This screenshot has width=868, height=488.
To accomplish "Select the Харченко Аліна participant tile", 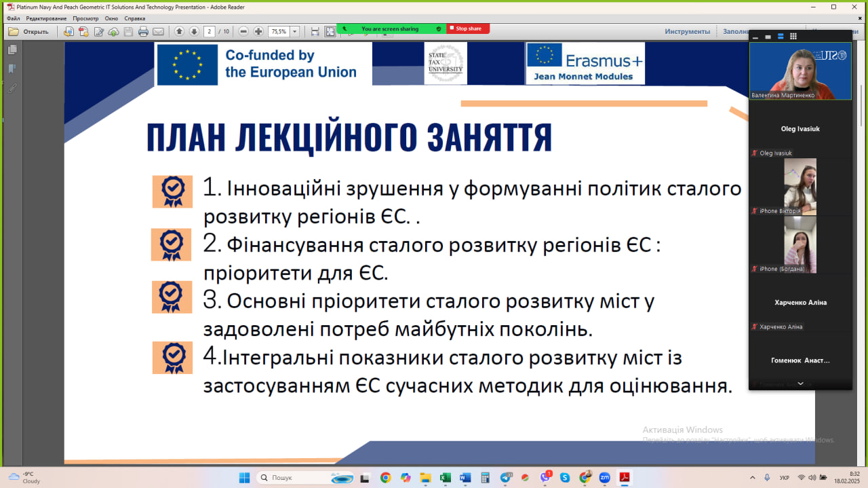I will (800, 303).
